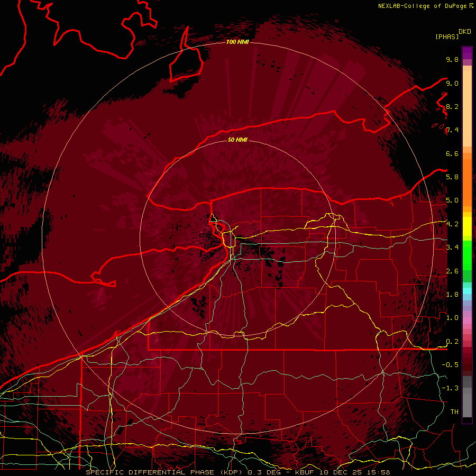The height and width of the screenshot is (476, 476).
Task: Select the -1.3 value on the color scale
Action: pyautogui.click(x=450, y=388)
